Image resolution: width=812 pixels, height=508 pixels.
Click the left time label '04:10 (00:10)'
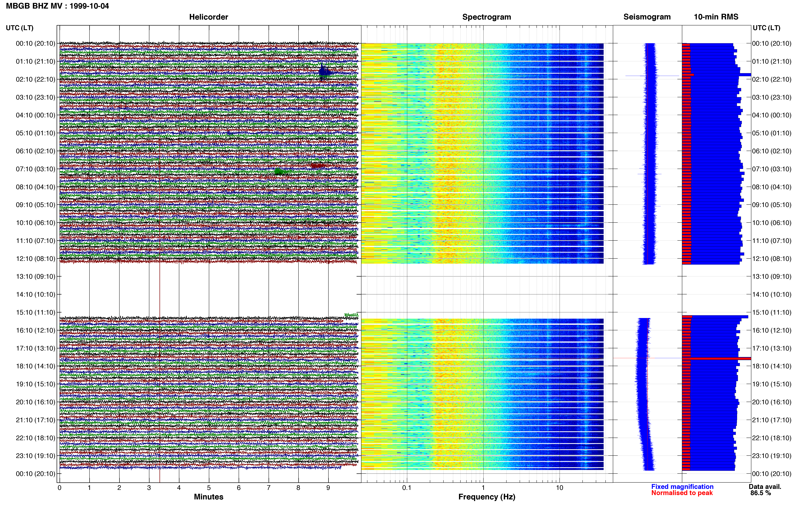click(x=36, y=115)
